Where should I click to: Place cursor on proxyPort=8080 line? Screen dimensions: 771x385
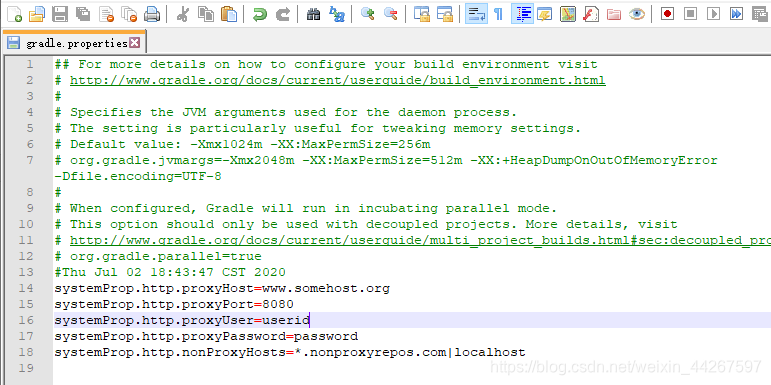174,304
